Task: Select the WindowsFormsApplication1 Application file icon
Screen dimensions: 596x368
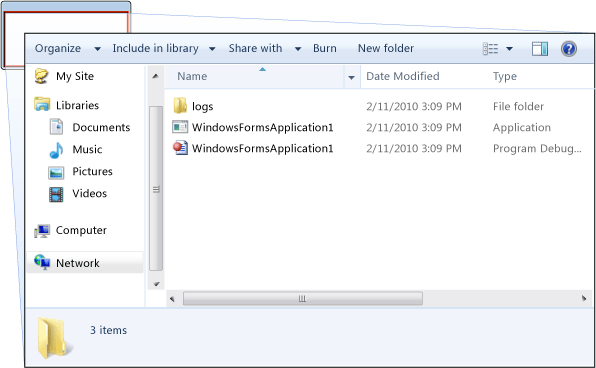Action: pos(180,127)
